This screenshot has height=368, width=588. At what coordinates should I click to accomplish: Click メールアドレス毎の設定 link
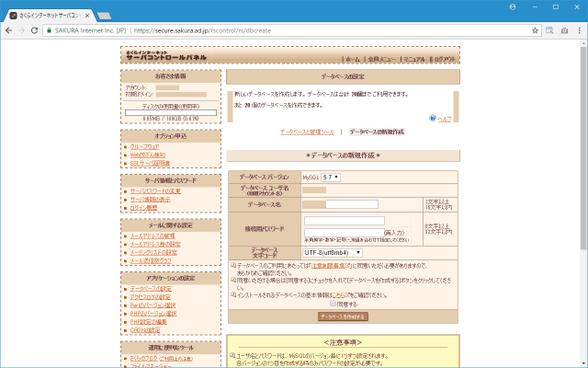[x=155, y=244]
